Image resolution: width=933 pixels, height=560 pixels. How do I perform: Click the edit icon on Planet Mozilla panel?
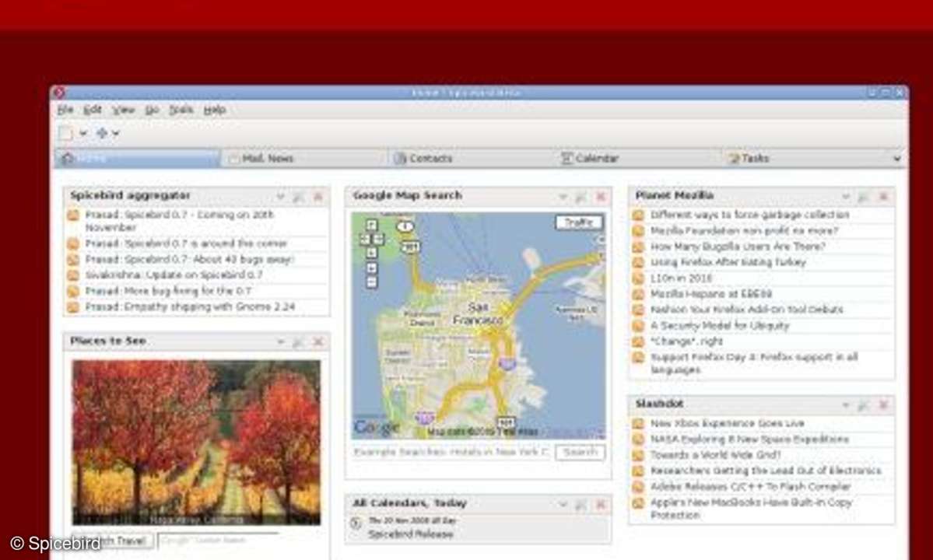(x=864, y=197)
